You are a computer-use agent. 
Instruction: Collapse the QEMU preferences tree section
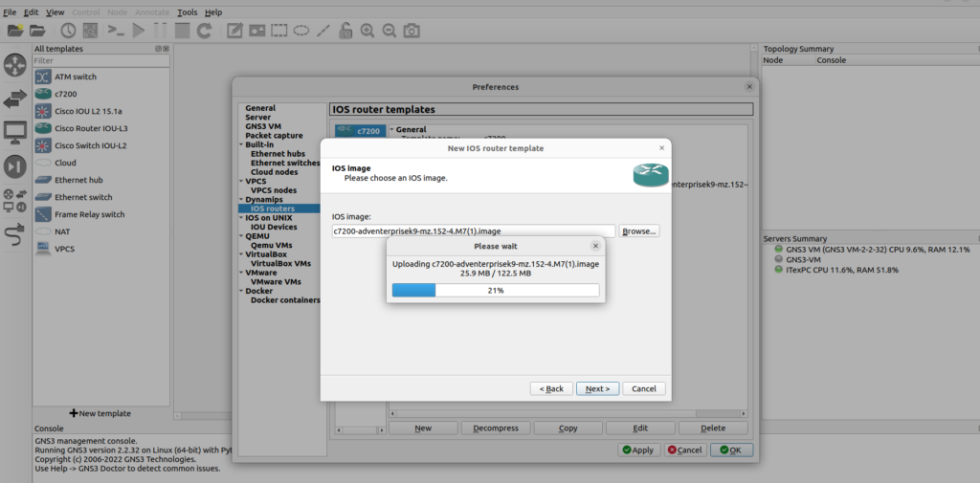(x=241, y=235)
